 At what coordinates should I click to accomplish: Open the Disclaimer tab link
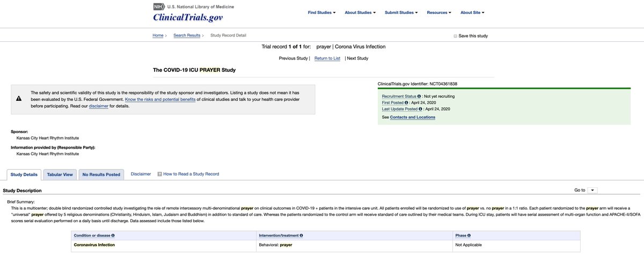click(141, 174)
